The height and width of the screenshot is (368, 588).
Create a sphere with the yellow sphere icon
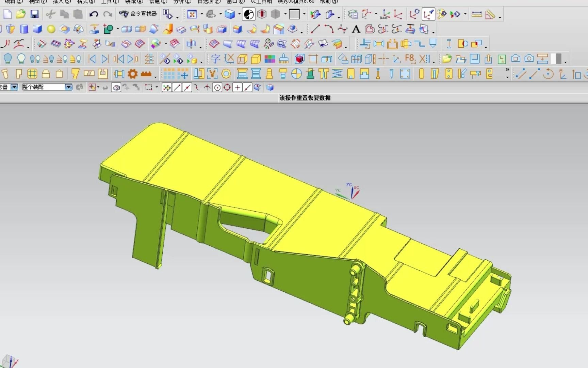(51, 29)
